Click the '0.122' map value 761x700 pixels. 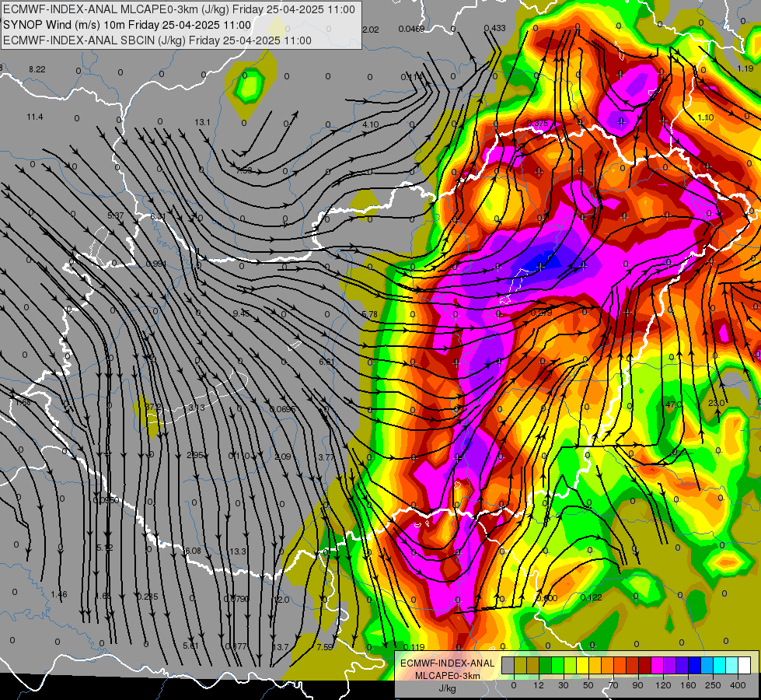(x=591, y=597)
